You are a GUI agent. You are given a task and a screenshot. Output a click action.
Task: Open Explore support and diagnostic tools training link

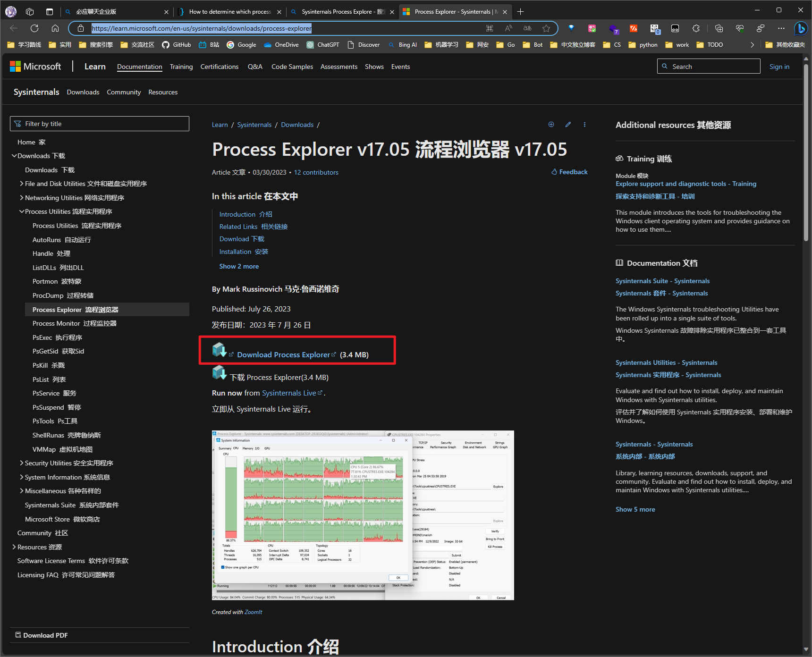click(686, 184)
